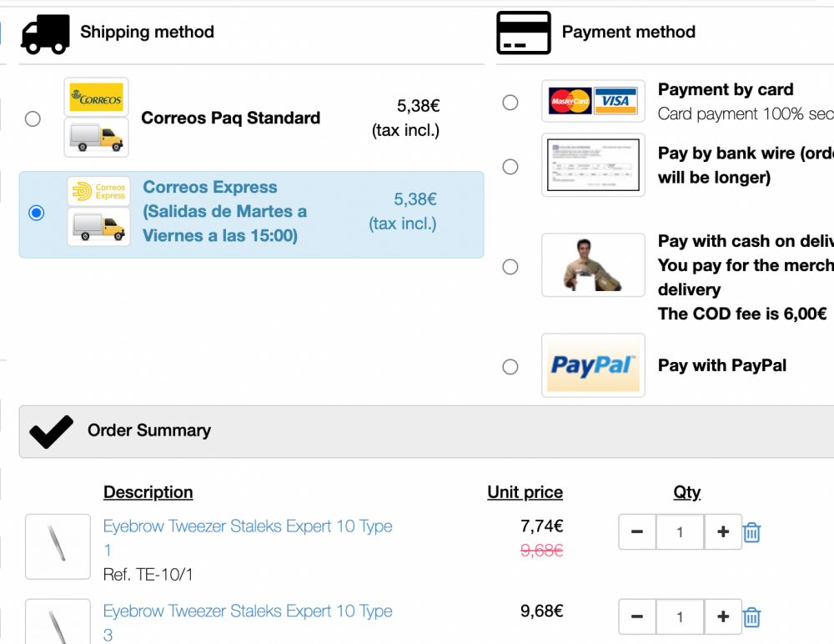Click the PayPal logo image

tap(593, 365)
